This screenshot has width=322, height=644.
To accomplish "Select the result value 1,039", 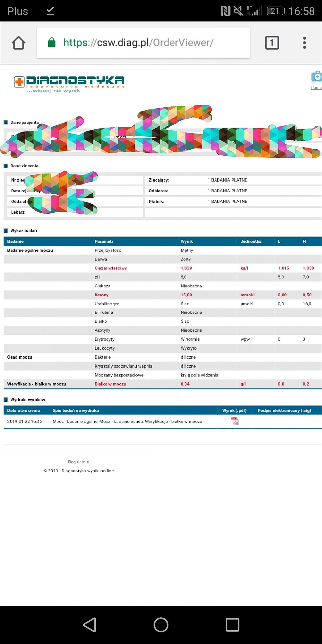I will click(x=186, y=268).
